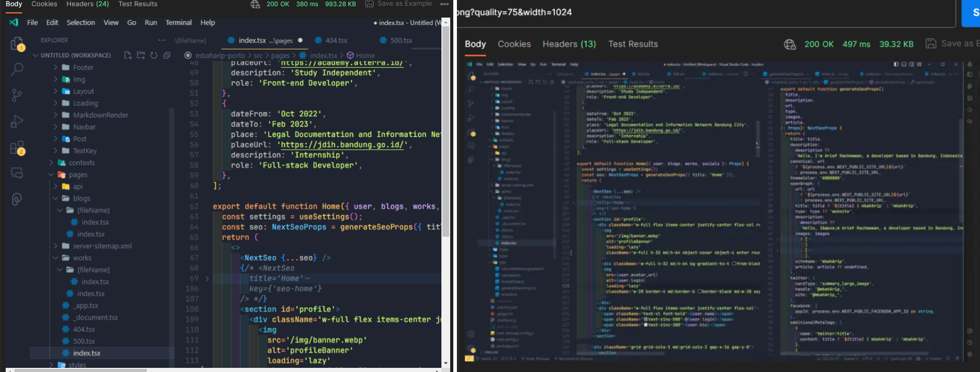Click the scrollbar down arrow in left response
The image size is (980, 372).
[446, 364]
